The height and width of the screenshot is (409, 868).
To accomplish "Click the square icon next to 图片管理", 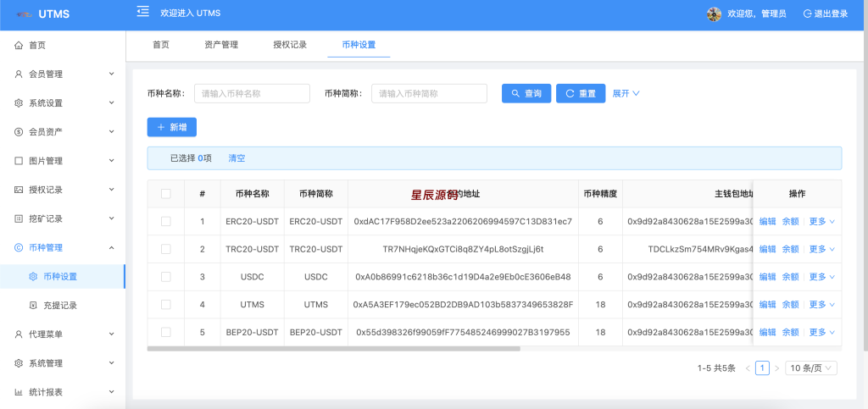I will pos(19,161).
